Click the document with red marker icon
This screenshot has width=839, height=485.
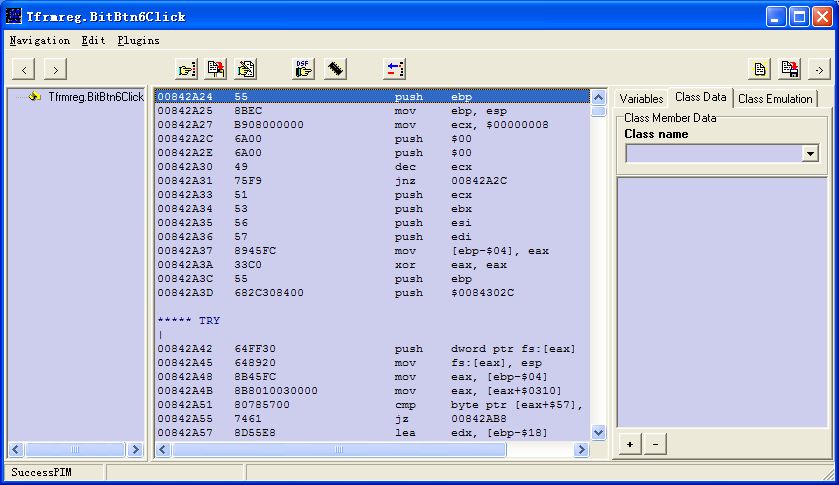(216, 69)
